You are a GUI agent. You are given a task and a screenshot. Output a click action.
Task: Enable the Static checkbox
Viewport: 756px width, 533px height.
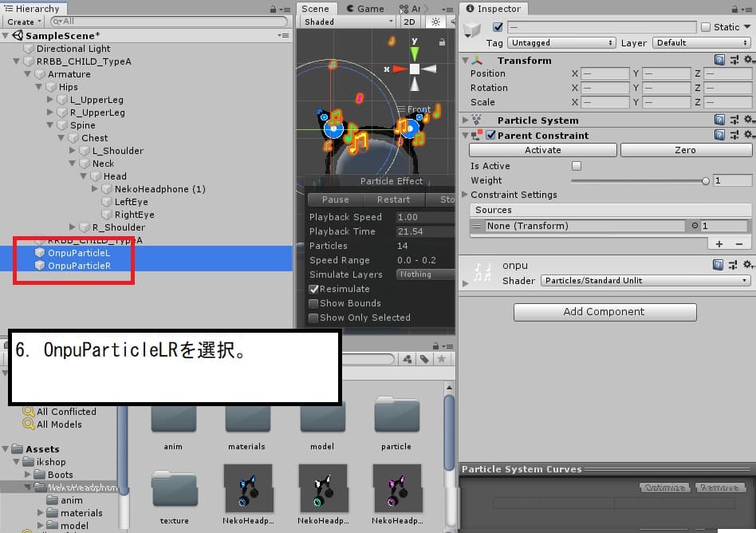706,27
